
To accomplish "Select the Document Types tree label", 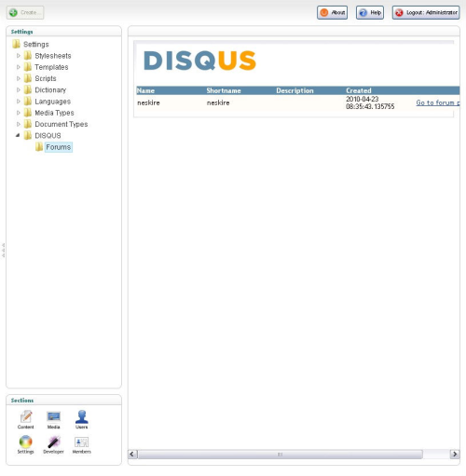I will pyautogui.click(x=62, y=124).
